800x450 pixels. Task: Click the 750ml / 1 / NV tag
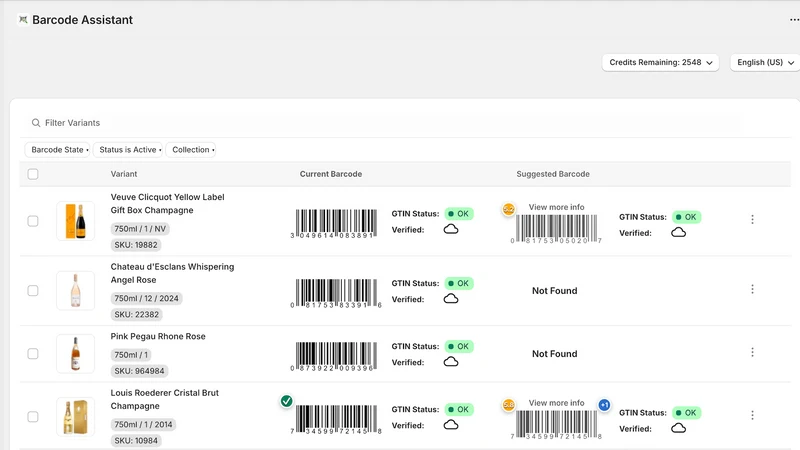pyautogui.click(x=140, y=229)
